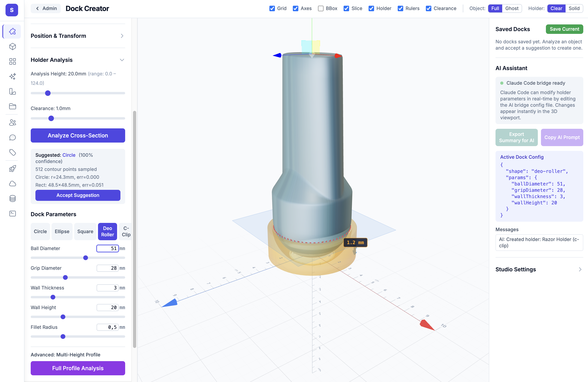588x382 pixels.
Task: Open the database icon in sidebar
Action: [x=12, y=198]
